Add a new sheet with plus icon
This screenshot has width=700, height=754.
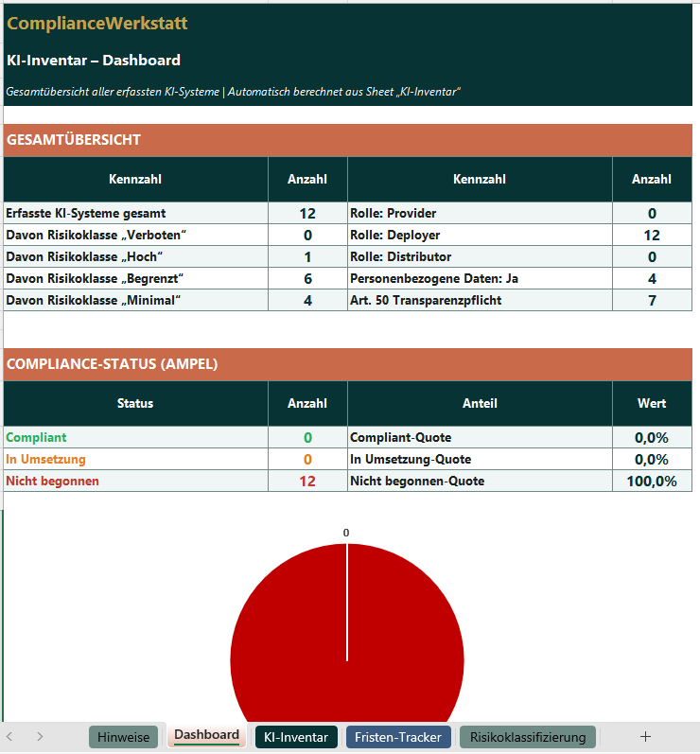point(645,736)
